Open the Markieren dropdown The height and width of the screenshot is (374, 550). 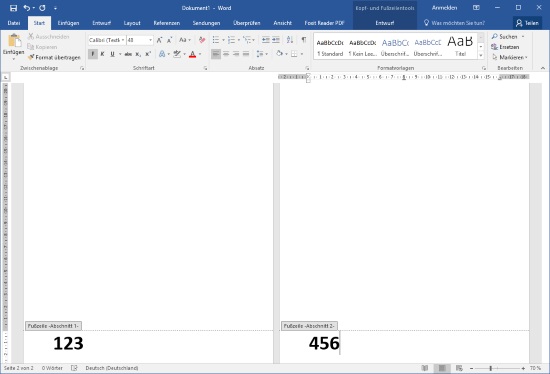tap(510, 58)
